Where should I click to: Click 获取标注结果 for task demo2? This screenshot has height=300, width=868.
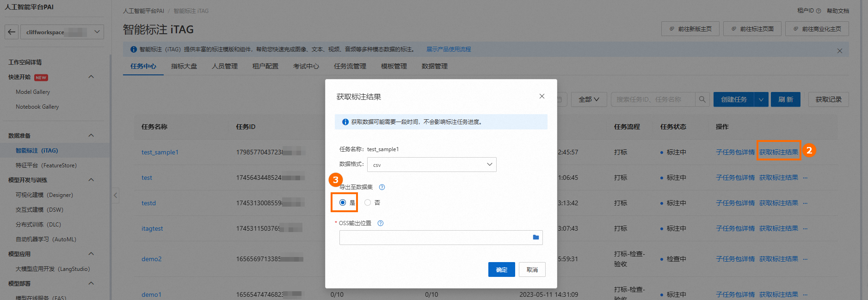click(779, 259)
